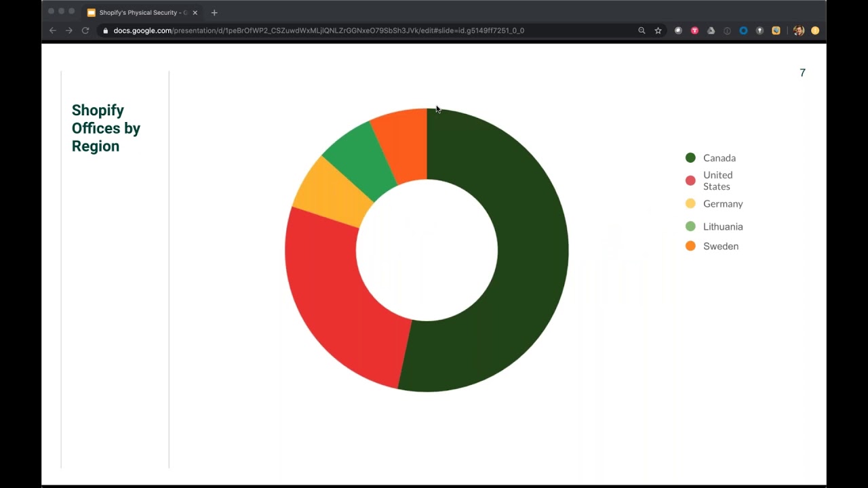
Task: Open the Chrome profile avatar
Action: [x=799, y=30]
